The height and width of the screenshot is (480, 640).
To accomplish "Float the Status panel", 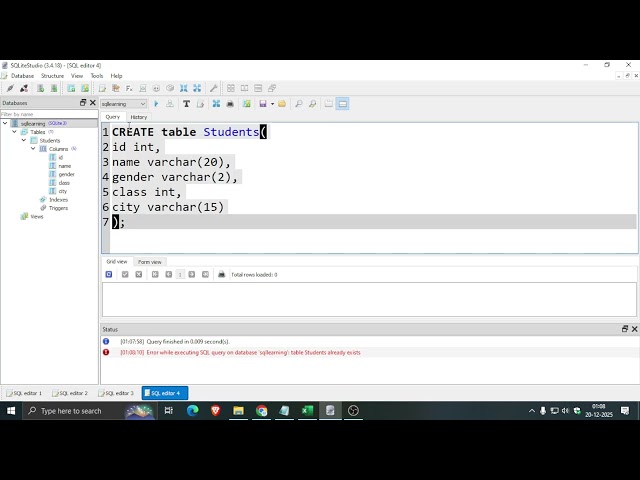I will point(625,329).
